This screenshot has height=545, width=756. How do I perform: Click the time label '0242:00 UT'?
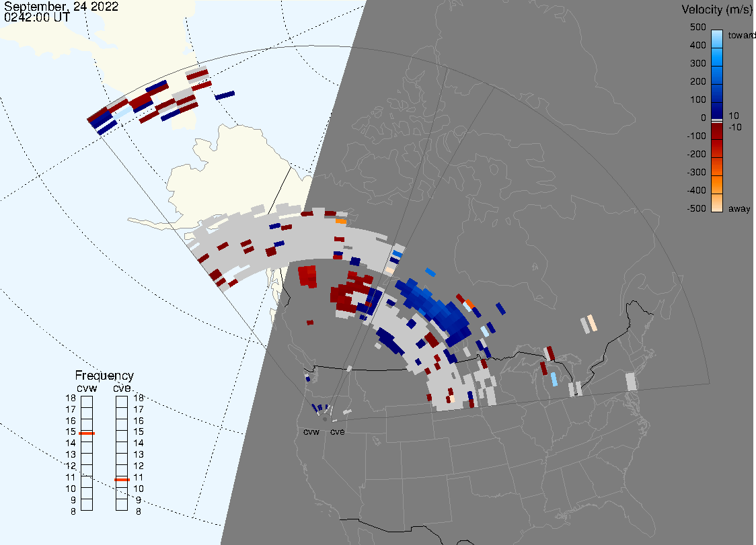coord(37,17)
